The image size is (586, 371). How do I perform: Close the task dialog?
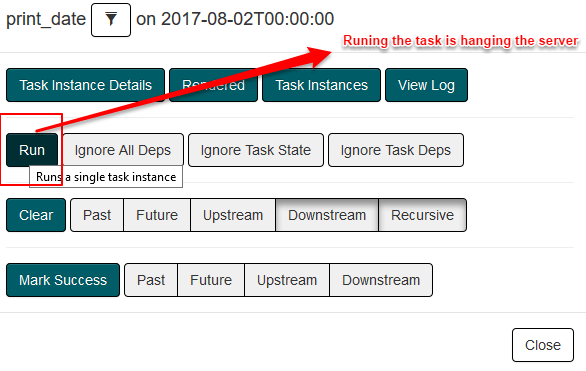543,345
